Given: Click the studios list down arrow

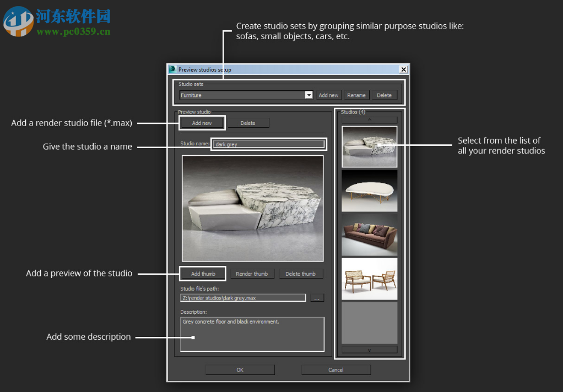Looking at the screenshot, I should point(370,350).
